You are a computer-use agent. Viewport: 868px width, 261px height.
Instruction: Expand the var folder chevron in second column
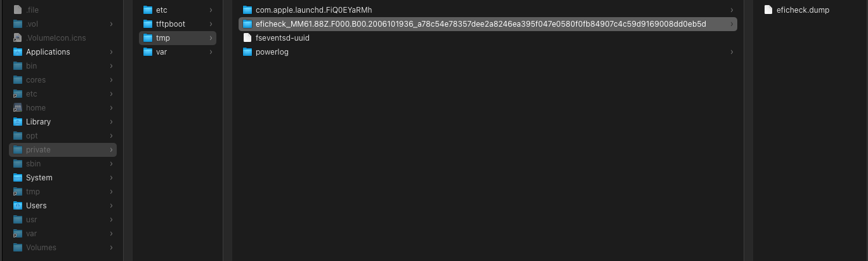click(x=211, y=52)
